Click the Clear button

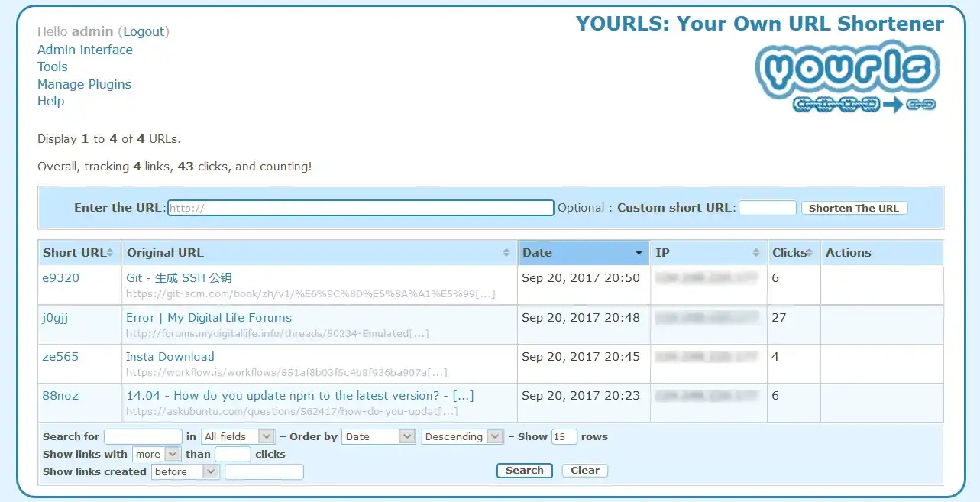click(x=585, y=471)
